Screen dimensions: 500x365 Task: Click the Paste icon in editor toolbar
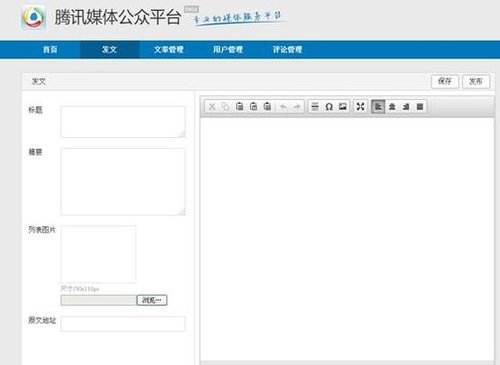point(239,107)
